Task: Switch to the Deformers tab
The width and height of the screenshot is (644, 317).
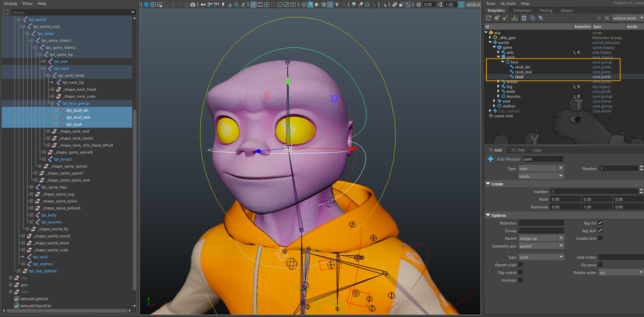Action: pyautogui.click(x=522, y=10)
